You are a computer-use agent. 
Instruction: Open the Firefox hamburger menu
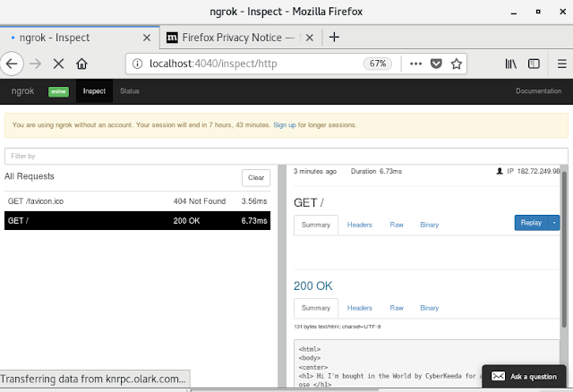coord(561,64)
